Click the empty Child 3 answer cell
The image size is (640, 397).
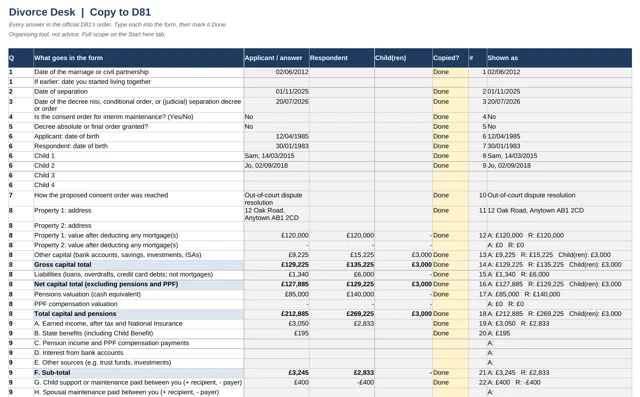click(276, 176)
